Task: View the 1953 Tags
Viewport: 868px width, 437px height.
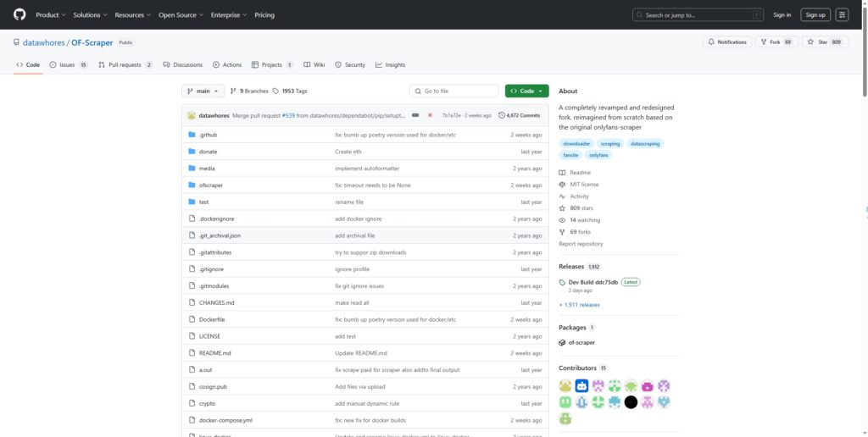Action: (x=290, y=91)
